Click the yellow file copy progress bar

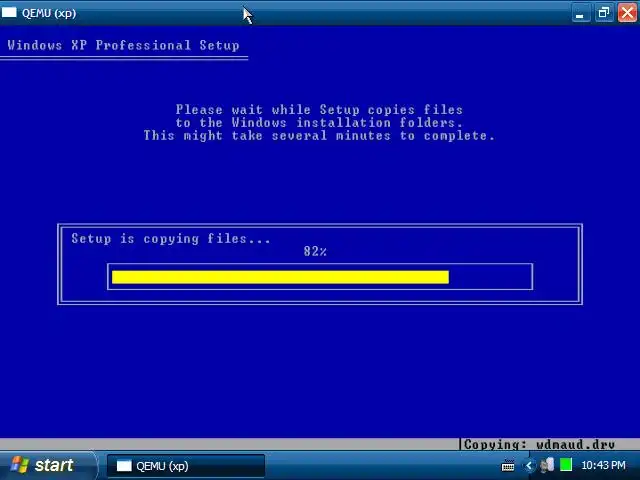click(280, 277)
